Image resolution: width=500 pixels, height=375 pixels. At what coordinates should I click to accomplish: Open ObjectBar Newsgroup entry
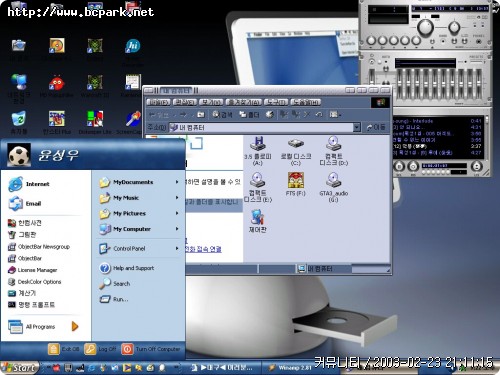(39, 247)
